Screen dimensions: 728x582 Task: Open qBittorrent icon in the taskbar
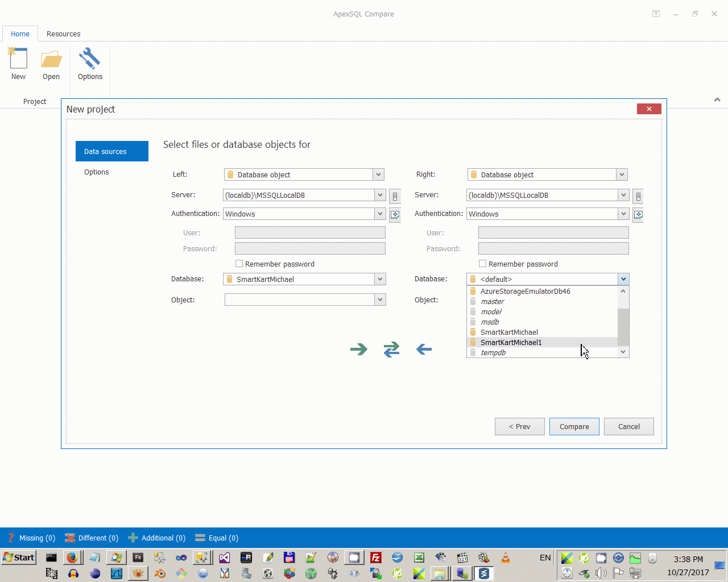[203, 573]
